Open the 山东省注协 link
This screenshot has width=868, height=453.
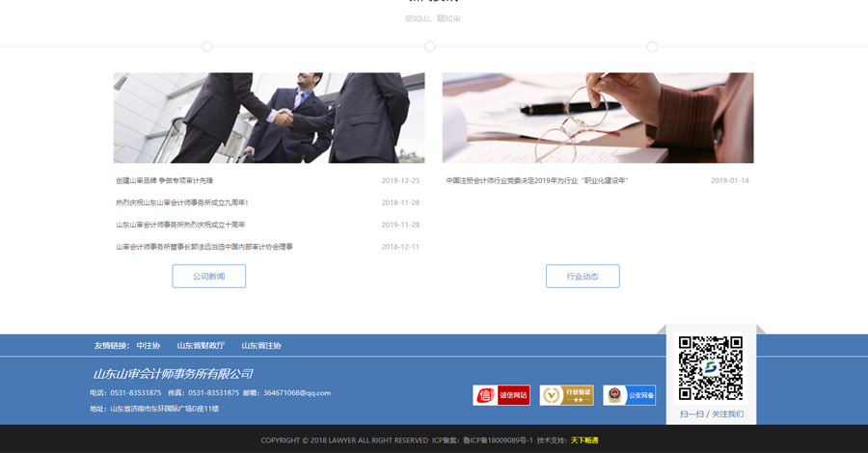[261, 346]
